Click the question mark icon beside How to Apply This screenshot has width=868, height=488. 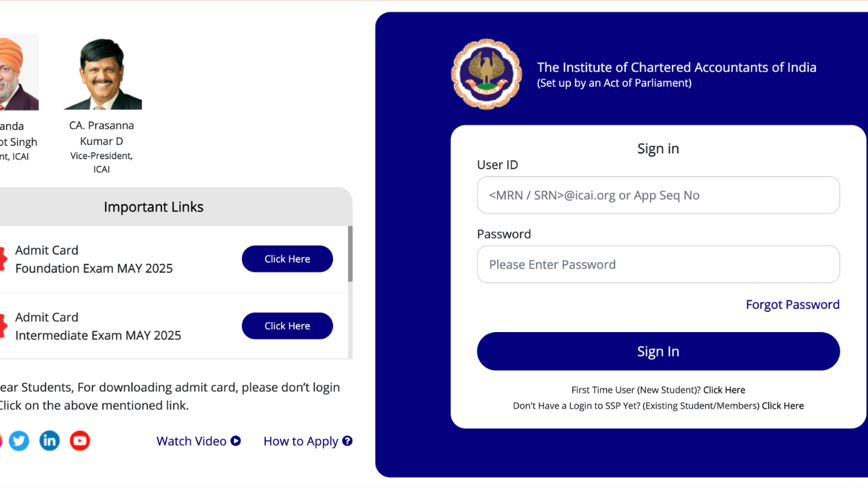tap(347, 441)
